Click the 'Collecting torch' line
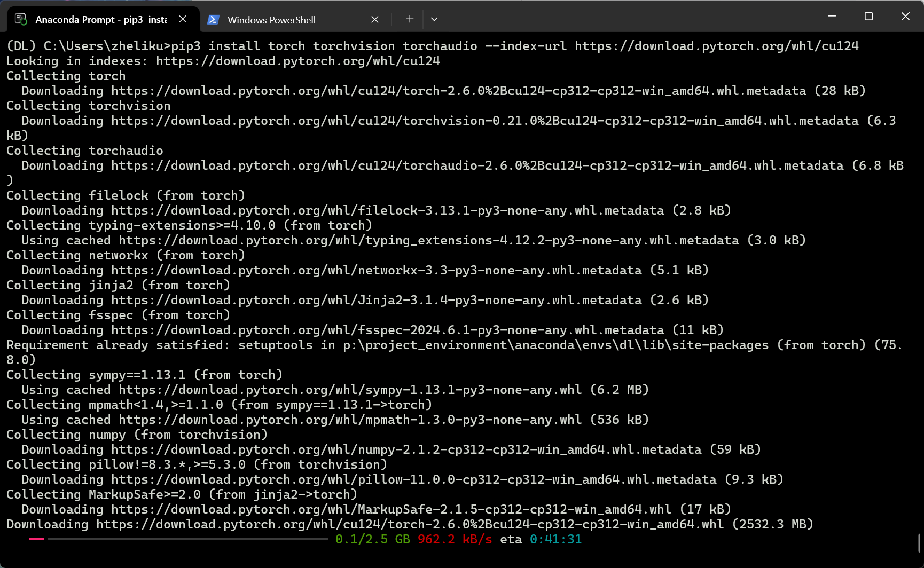 (x=66, y=76)
